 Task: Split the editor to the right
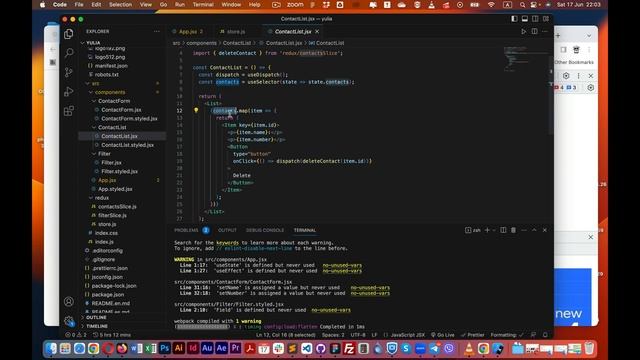(534, 31)
